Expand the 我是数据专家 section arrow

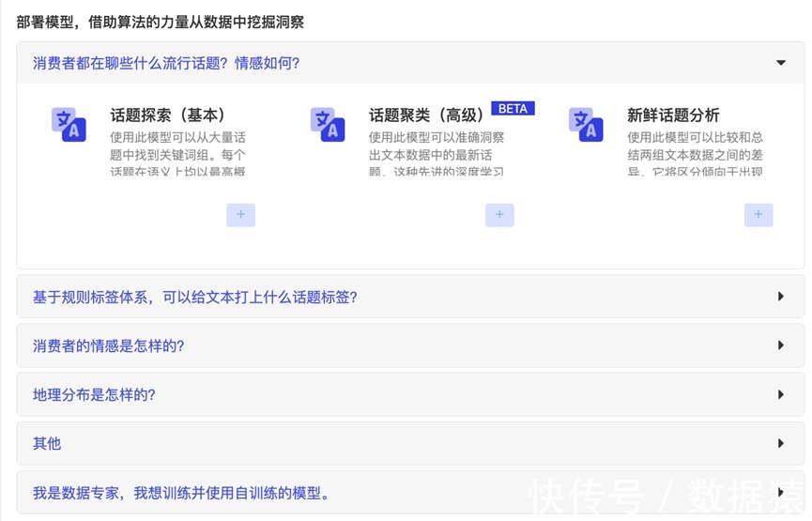pyautogui.click(x=780, y=492)
